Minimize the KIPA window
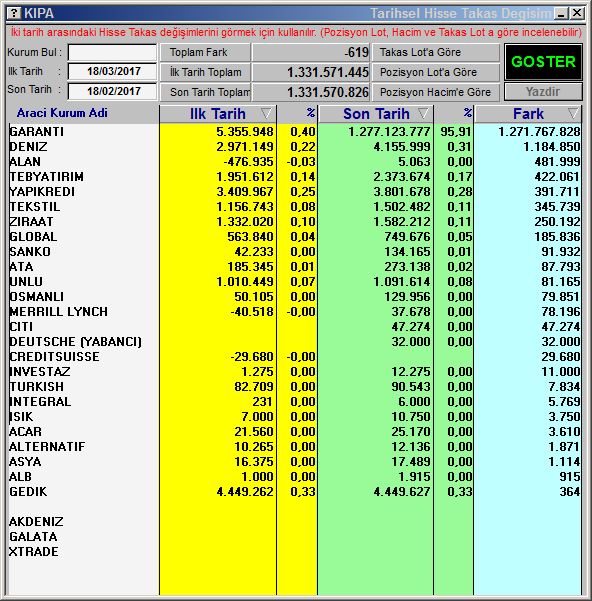This screenshot has height=601, width=592. click(x=561, y=14)
